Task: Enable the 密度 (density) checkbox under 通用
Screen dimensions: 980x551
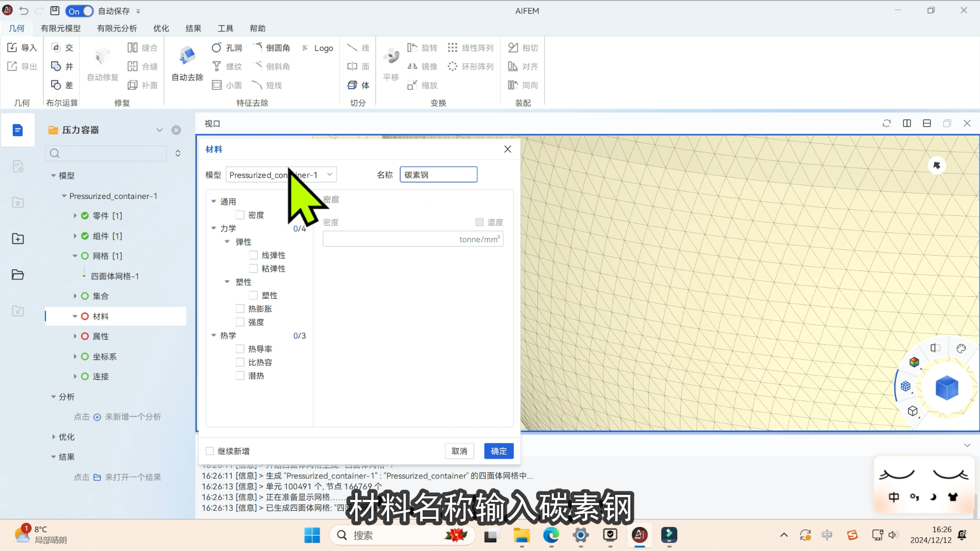Action: tap(240, 215)
